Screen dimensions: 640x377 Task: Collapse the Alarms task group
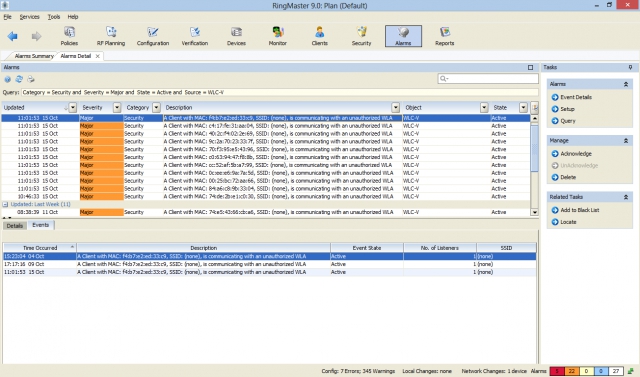pos(626,84)
